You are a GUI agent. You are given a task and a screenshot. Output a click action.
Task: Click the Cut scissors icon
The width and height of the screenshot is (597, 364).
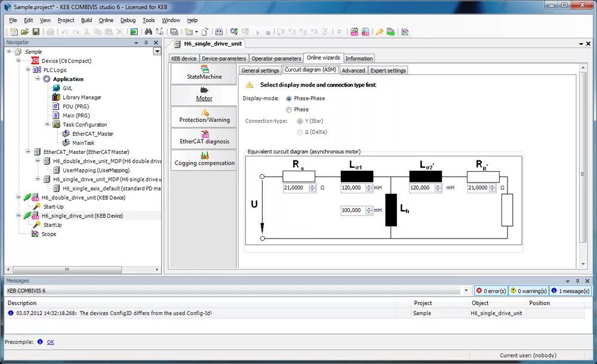click(87, 32)
